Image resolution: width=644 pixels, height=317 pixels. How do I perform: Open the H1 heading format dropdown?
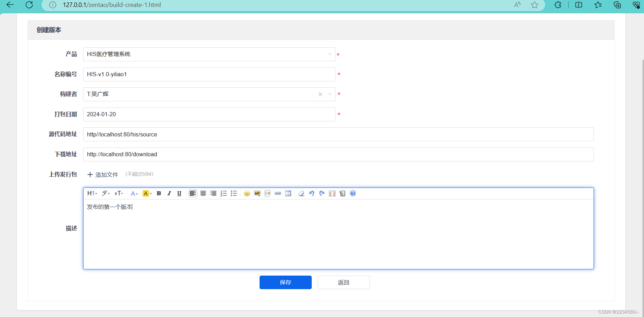[92, 193]
